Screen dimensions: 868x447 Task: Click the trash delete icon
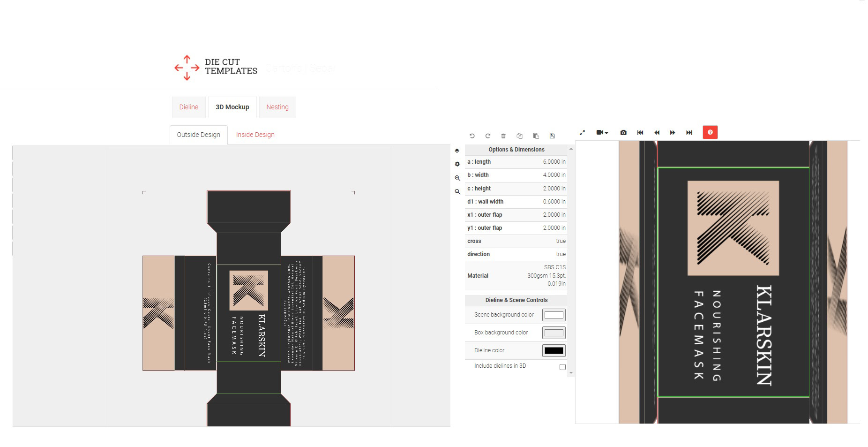click(503, 136)
